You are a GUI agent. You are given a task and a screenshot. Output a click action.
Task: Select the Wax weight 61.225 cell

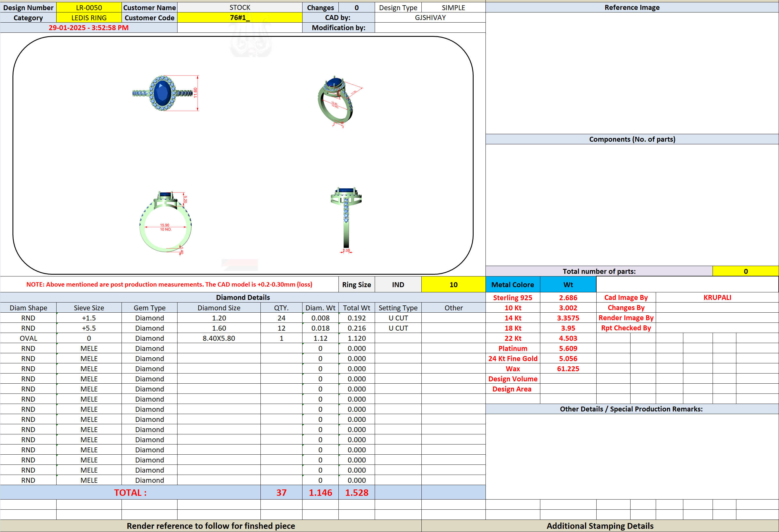click(568, 369)
